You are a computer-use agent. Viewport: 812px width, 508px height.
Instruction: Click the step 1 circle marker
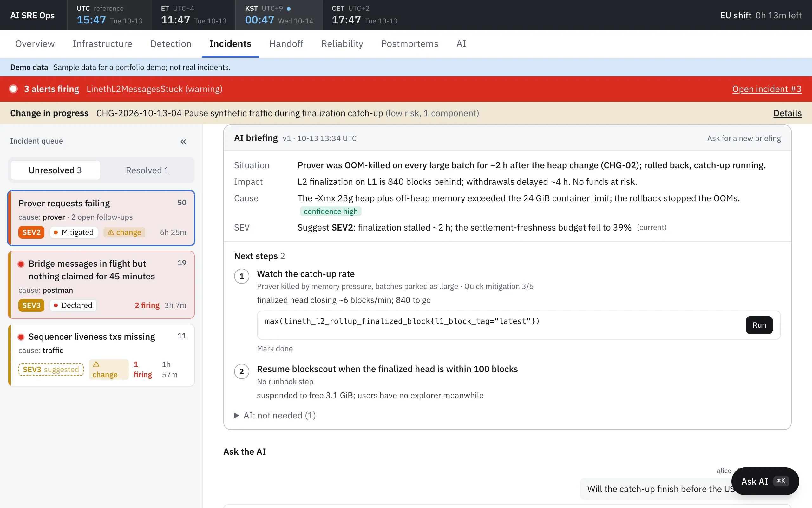click(242, 276)
